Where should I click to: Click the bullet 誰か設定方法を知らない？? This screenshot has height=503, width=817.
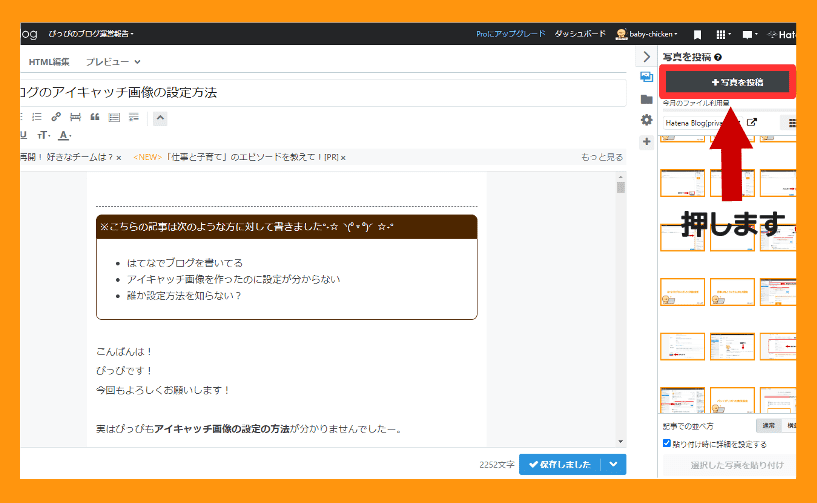184,296
